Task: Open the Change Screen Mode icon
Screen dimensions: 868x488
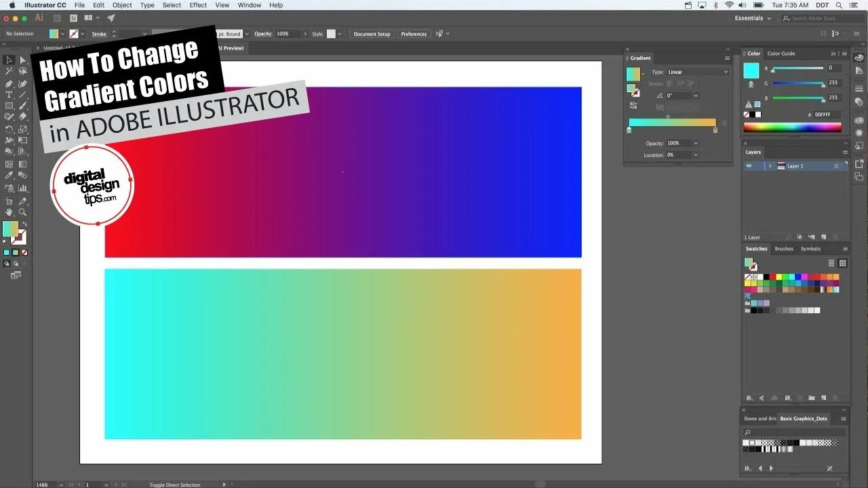Action: pyautogui.click(x=16, y=275)
